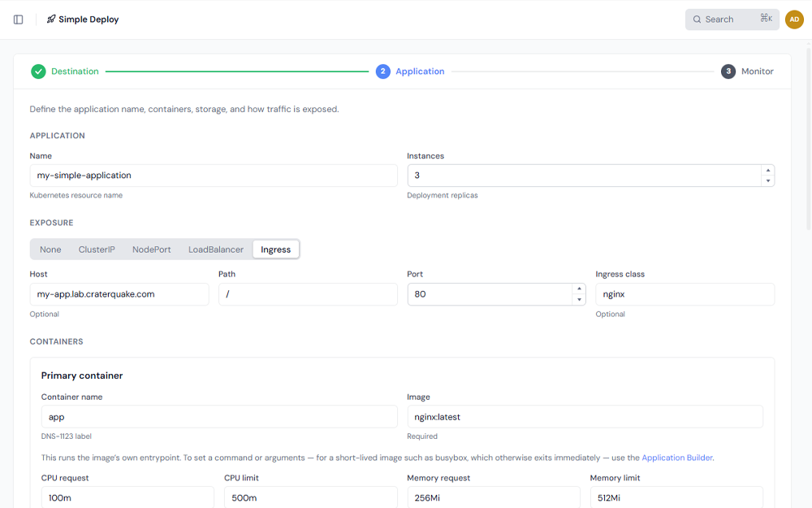Image resolution: width=812 pixels, height=508 pixels.
Task: Click the Memory request field
Action: pos(494,497)
